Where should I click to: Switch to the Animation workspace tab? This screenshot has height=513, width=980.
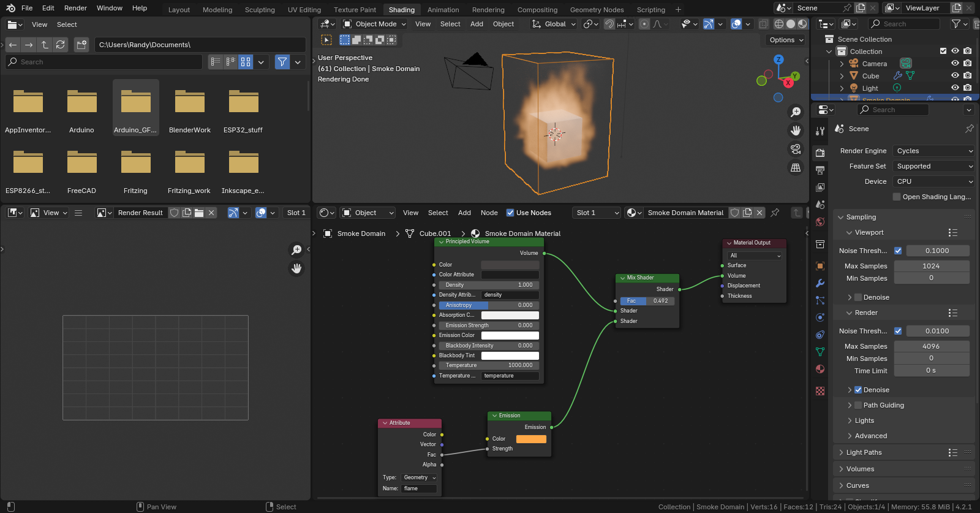pyautogui.click(x=443, y=10)
